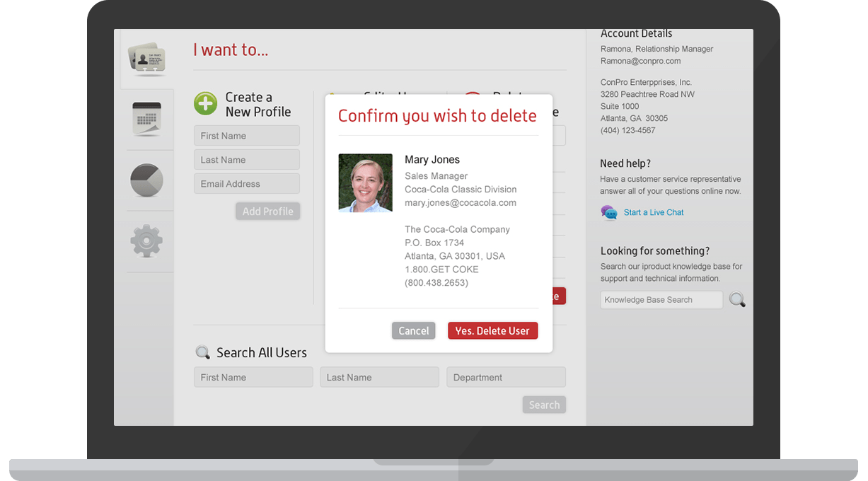Image resolution: width=868 pixels, height=481 pixels.
Task: Click the Sales Manager title text
Action: pyautogui.click(x=436, y=176)
